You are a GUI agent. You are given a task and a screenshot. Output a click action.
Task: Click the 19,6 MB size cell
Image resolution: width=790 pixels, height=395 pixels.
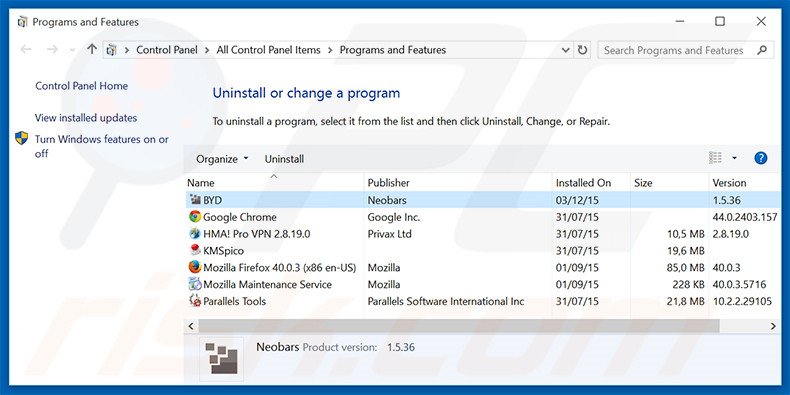coord(685,250)
